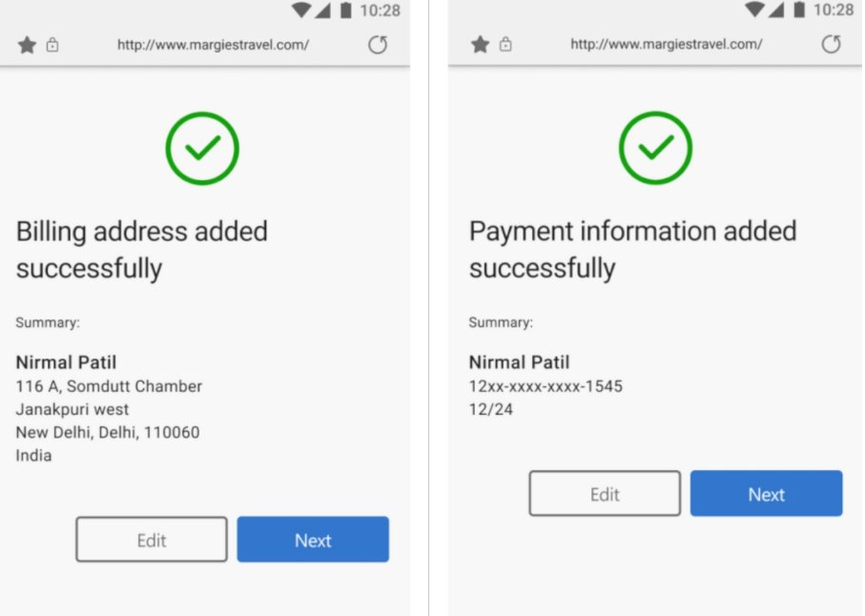Tap the green checkmark above Billing address added

click(x=202, y=149)
